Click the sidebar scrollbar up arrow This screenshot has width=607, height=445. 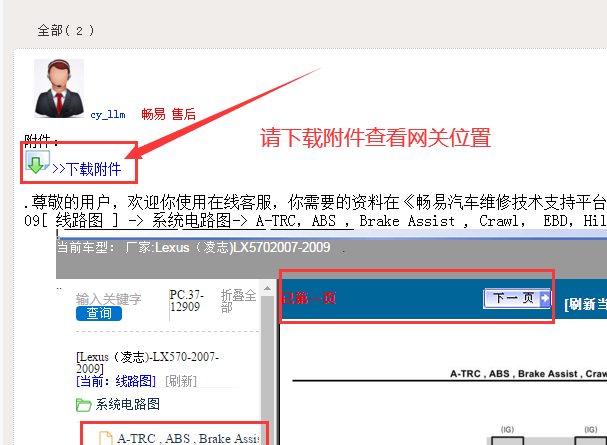click(x=267, y=288)
